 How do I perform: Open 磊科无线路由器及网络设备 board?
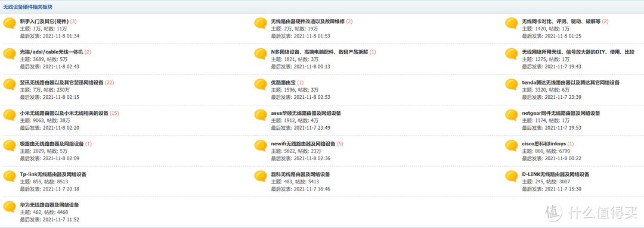[x=300, y=174]
